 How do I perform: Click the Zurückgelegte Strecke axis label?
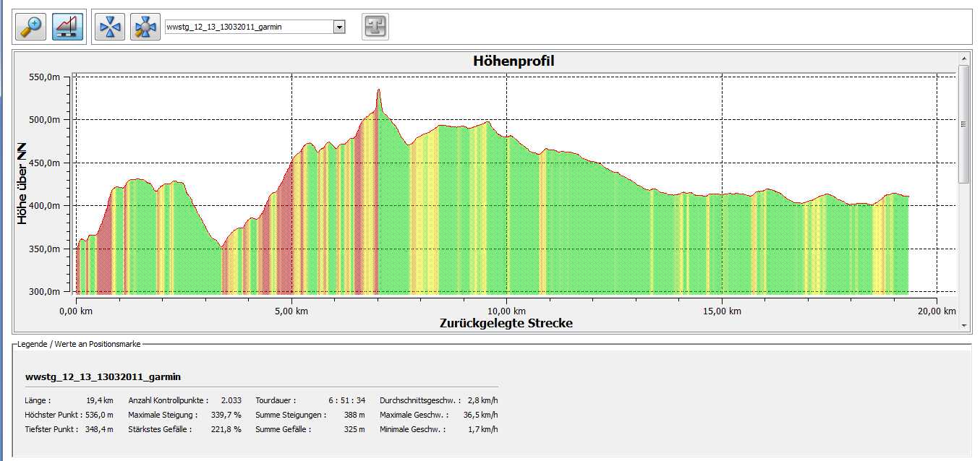point(506,323)
